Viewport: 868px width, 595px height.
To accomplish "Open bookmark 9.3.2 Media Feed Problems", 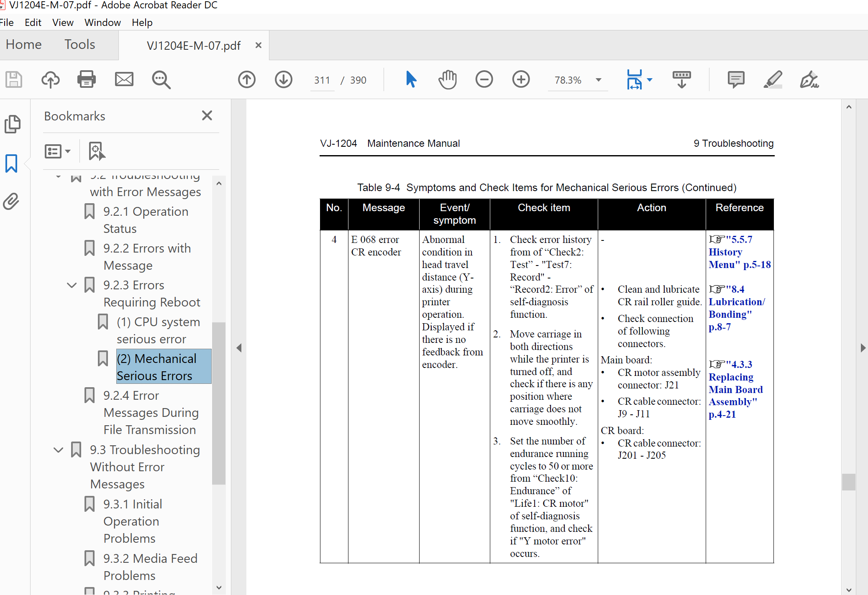I will [150, 567].
